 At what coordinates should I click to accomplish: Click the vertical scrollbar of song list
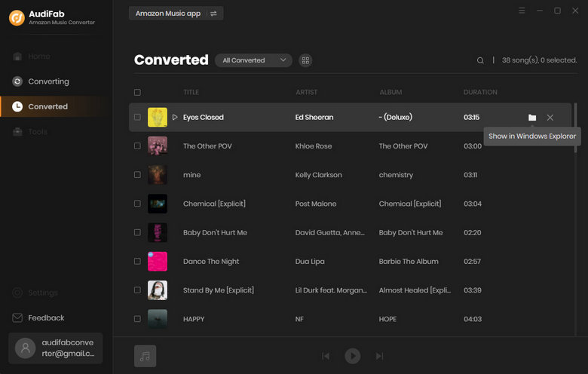(x=576, y=127)
